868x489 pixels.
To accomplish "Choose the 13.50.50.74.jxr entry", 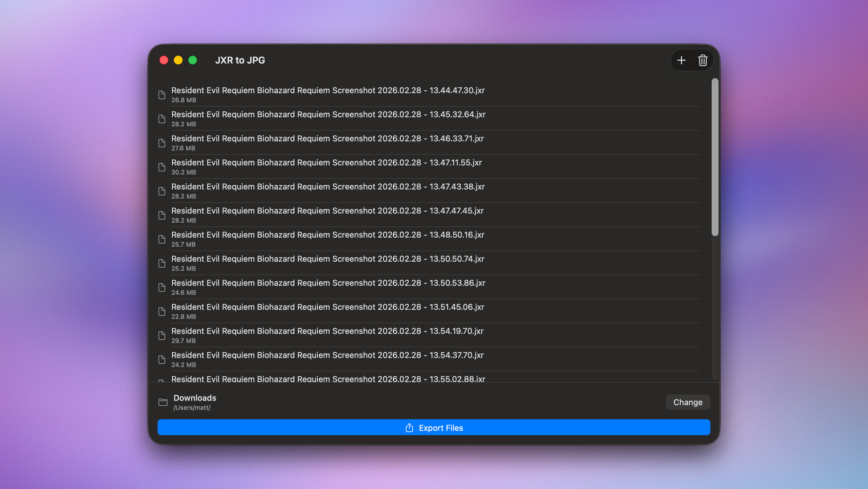I will [328, 263].
